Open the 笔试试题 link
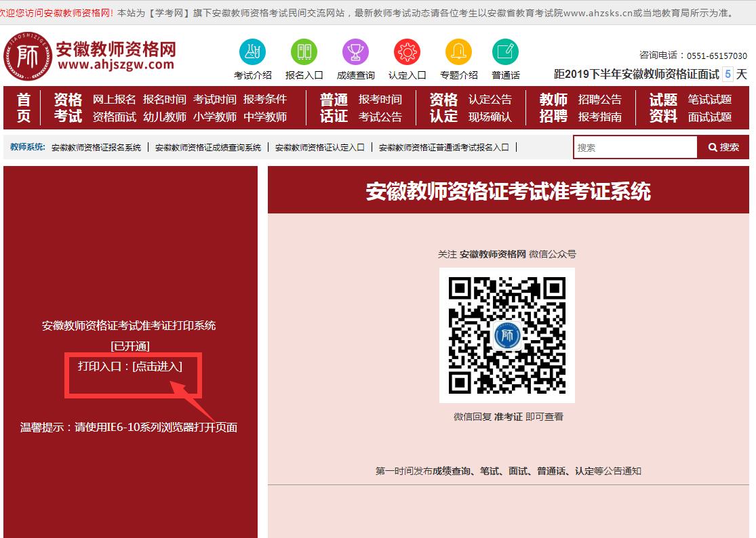 click(710, 99)
